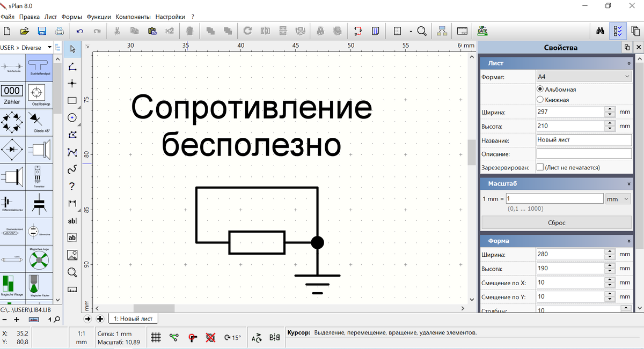The image size is (644, 349).
Task: Select the Circle drawing tool
Action: click(72, 117)
